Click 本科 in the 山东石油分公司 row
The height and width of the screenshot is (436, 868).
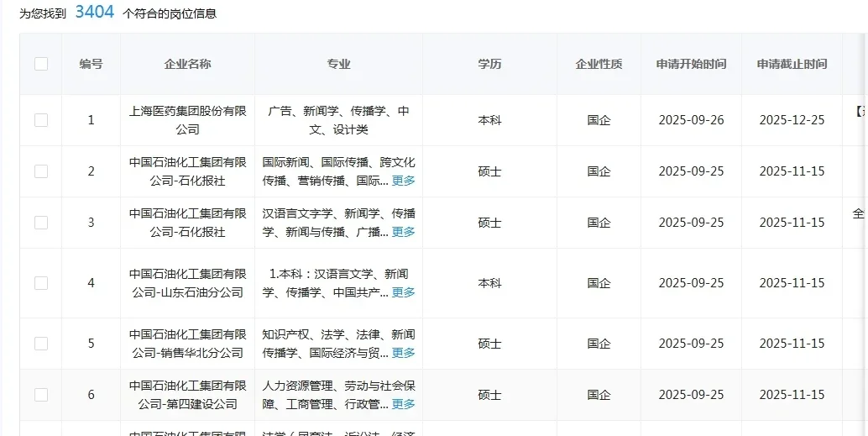pos(490,283)
